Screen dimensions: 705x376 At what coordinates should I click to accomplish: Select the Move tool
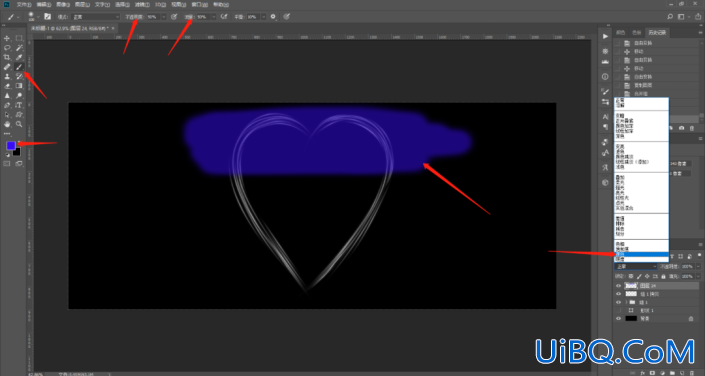(x=7, y=38)
